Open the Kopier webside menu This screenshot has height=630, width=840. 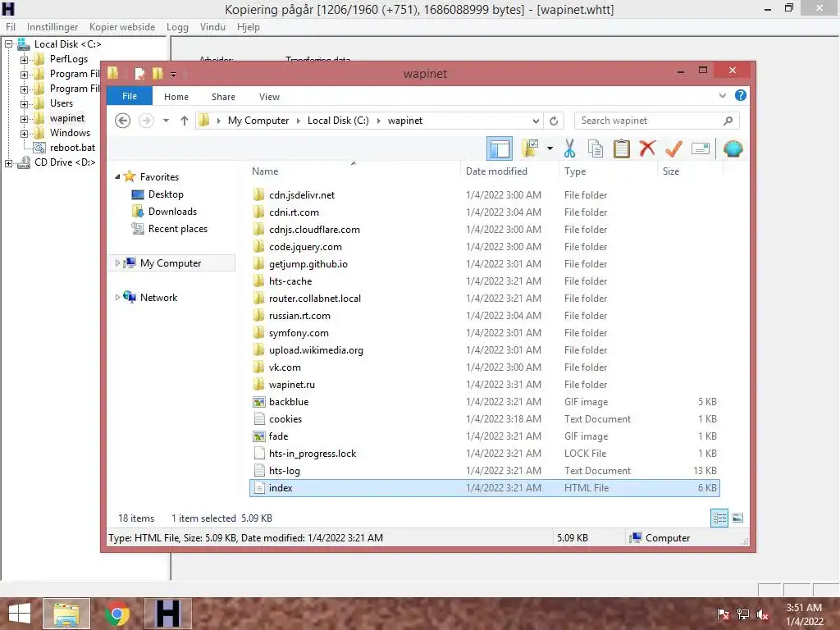pyautogui.click(x=122, y=27)
